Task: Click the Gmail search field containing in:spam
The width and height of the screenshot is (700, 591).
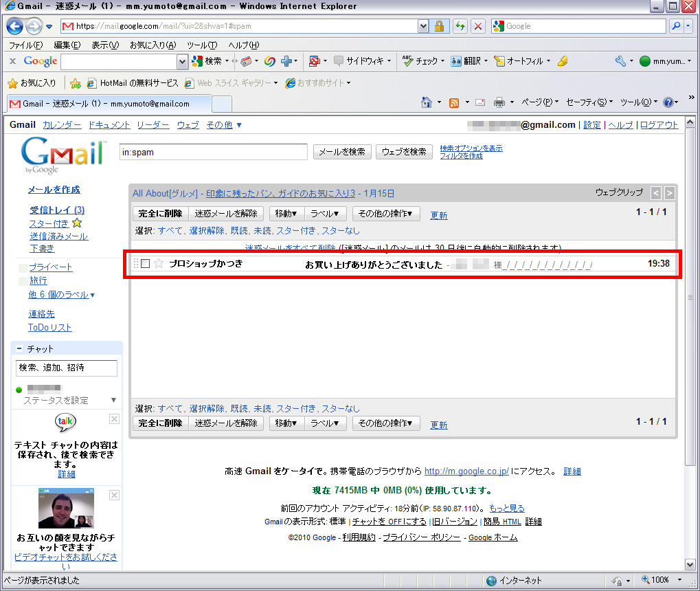Action: pyautogui.click(x=214, y=152)
